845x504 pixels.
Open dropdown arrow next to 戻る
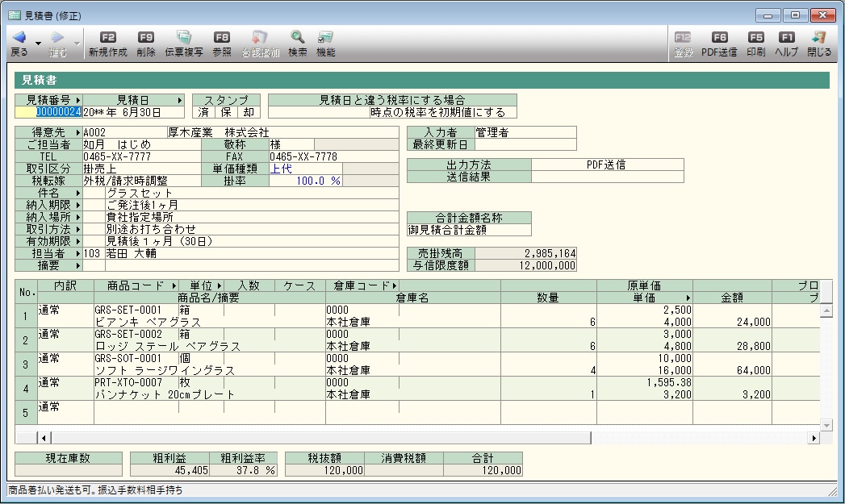coord(38,43)
